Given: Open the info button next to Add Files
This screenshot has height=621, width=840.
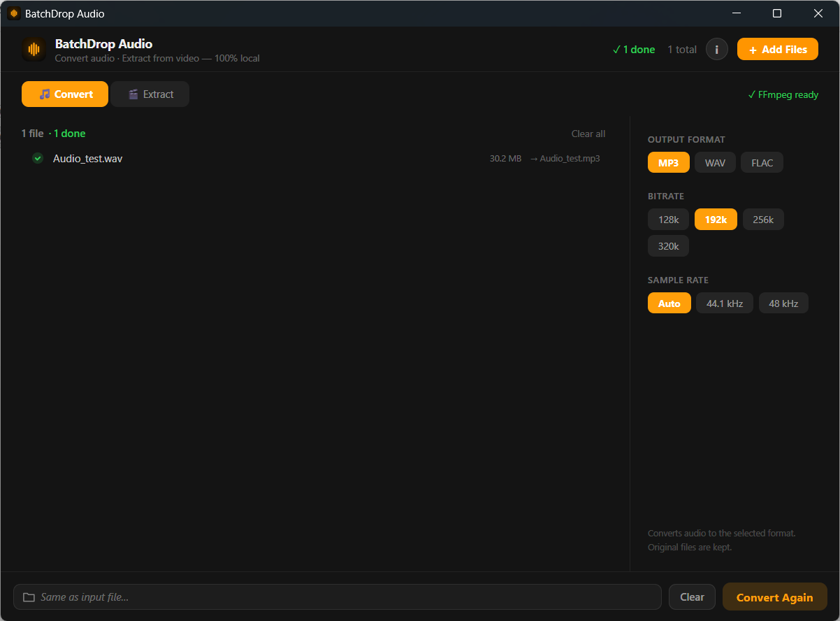Looking at the screenshot, I should coord(717,50).
